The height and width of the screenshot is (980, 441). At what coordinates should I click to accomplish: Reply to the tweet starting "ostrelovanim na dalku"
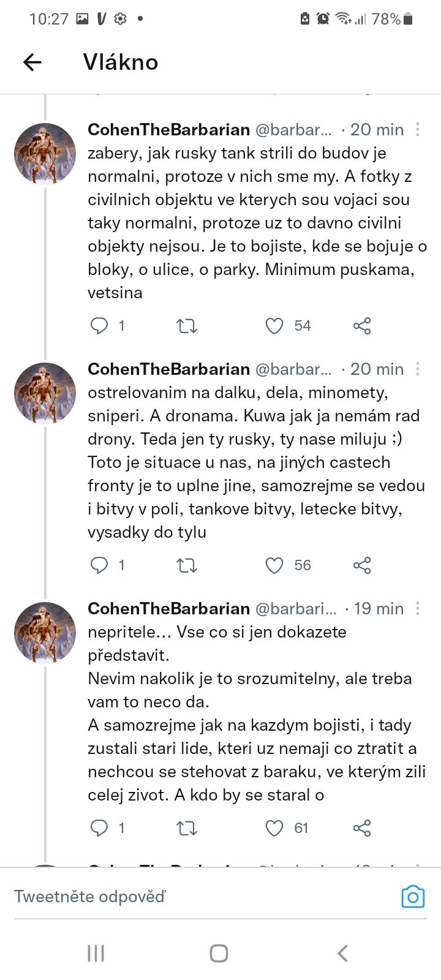coord(99,565)
